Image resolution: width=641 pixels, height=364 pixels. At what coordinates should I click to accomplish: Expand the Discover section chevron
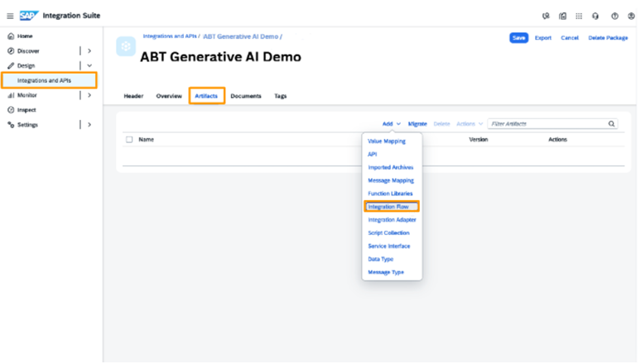coord(89,51)
